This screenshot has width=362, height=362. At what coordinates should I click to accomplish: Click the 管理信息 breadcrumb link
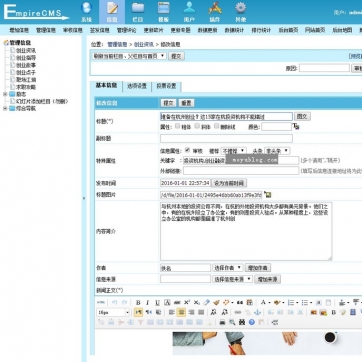tap(117, 44)
